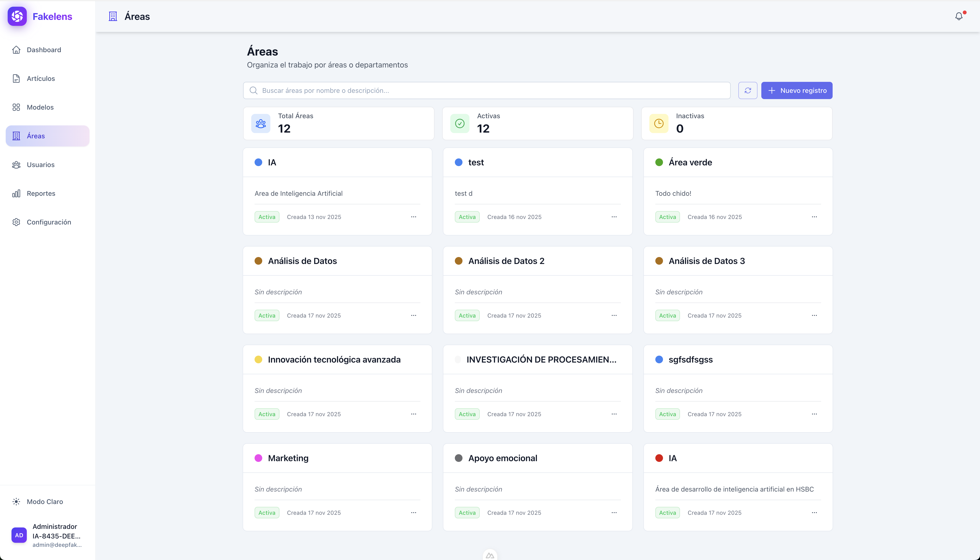
Task: Refresh the areas list with the refresh icon
Action: [x=747, y=90]
